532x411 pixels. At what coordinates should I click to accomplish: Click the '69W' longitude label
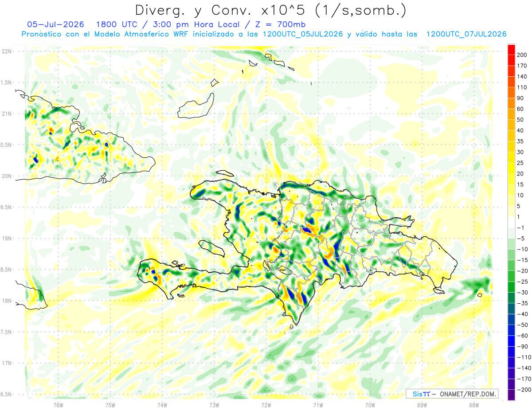click(422, 405)
